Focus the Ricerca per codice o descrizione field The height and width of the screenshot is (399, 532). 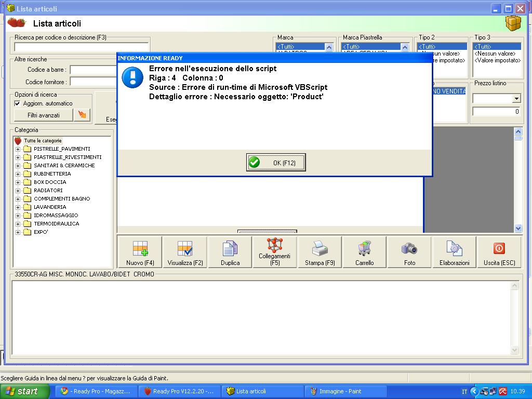coord(82,47)
